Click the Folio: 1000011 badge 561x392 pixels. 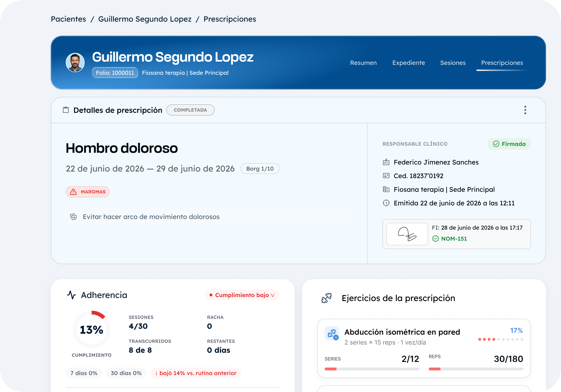[x=115, y=73]
